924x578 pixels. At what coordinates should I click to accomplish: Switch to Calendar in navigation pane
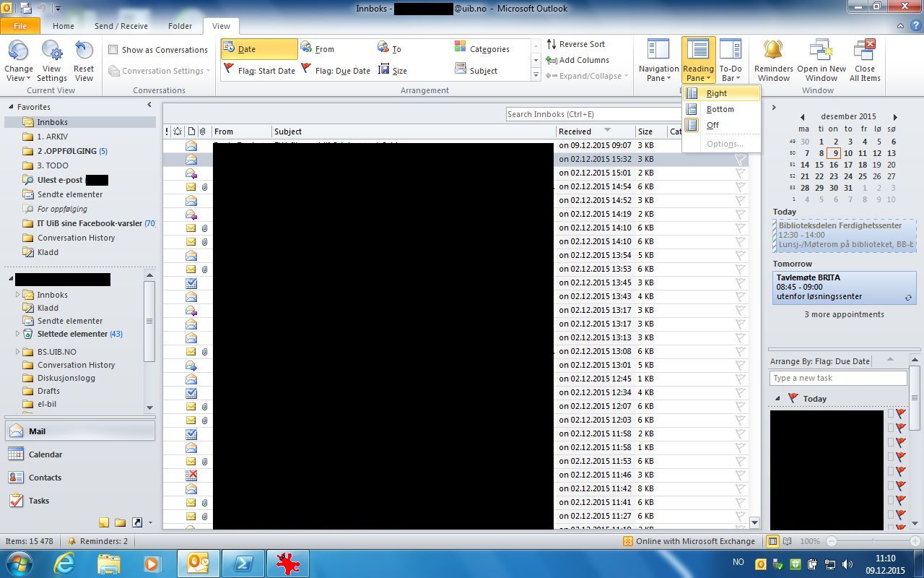point(45,454)
